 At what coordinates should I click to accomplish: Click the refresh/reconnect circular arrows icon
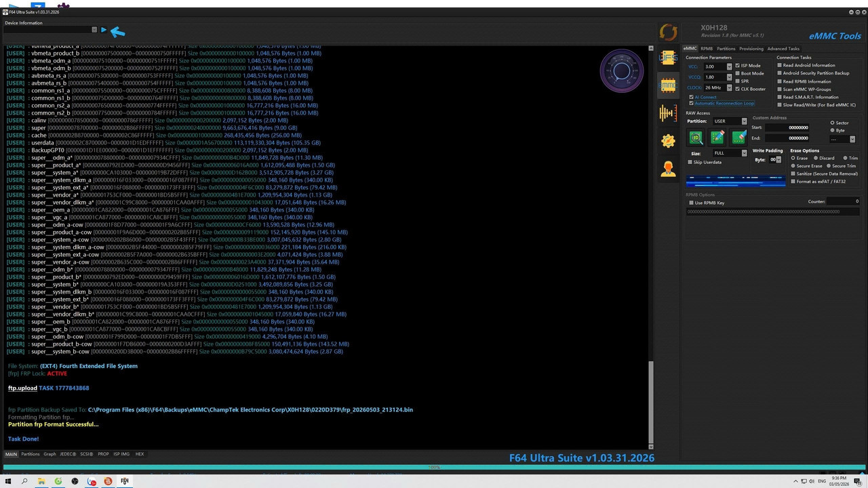(668, 32)
